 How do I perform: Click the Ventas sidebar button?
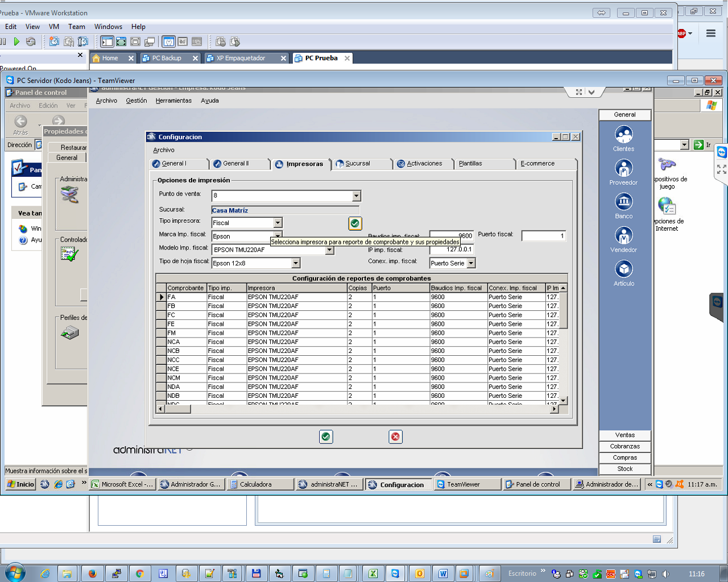click(624, 435)
